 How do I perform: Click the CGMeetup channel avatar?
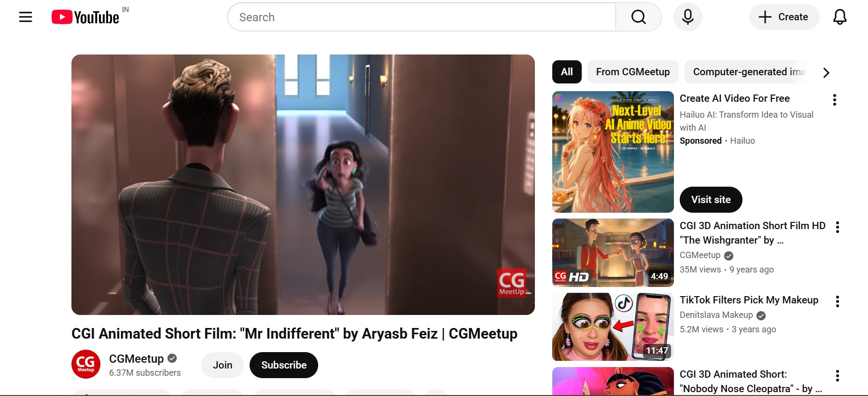pyautogui.click(x=86, y=364)
